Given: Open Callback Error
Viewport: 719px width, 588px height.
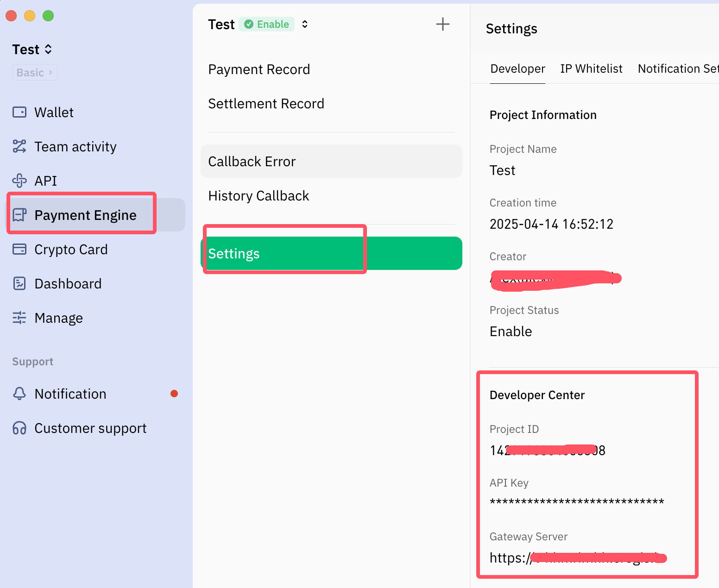Looking at the screenshot, I should pos(331,161).
